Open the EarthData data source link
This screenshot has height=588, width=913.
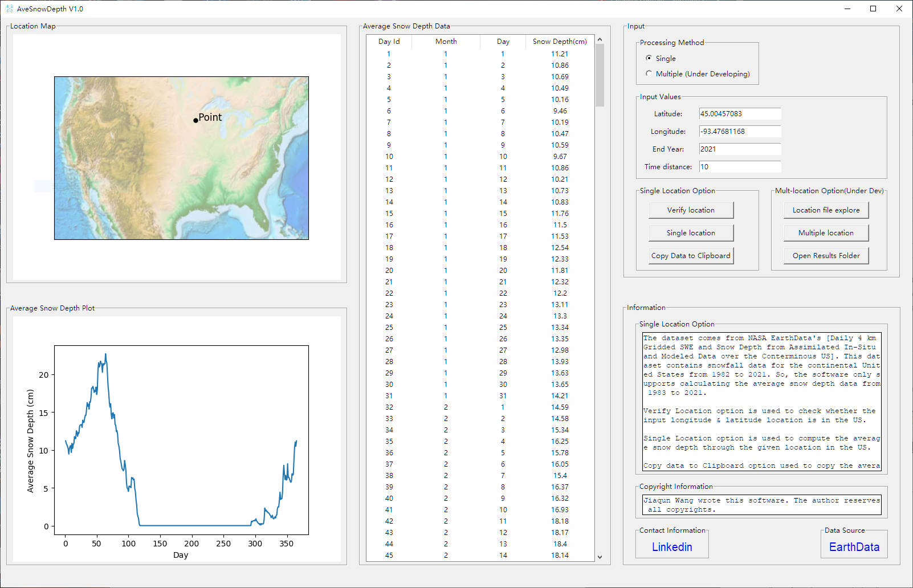point(854,546)
